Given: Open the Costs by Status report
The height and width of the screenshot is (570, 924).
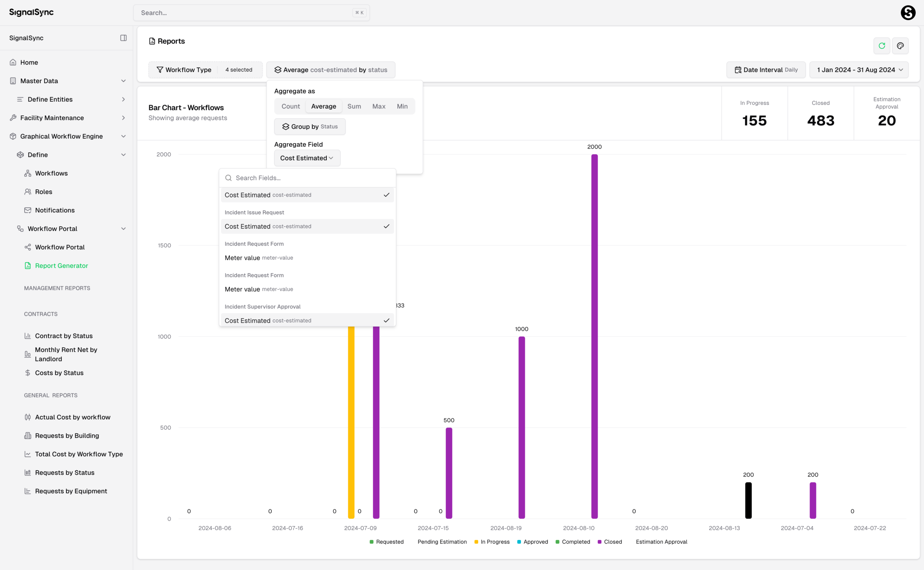Looking at the screenshot, I should pyautogui.click(x=59, y=372).
